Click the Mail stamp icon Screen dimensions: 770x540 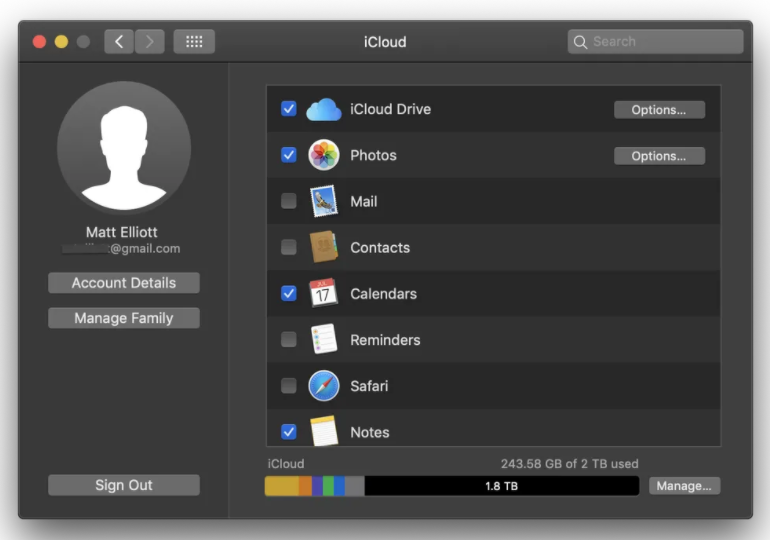(x=324, y=201)
